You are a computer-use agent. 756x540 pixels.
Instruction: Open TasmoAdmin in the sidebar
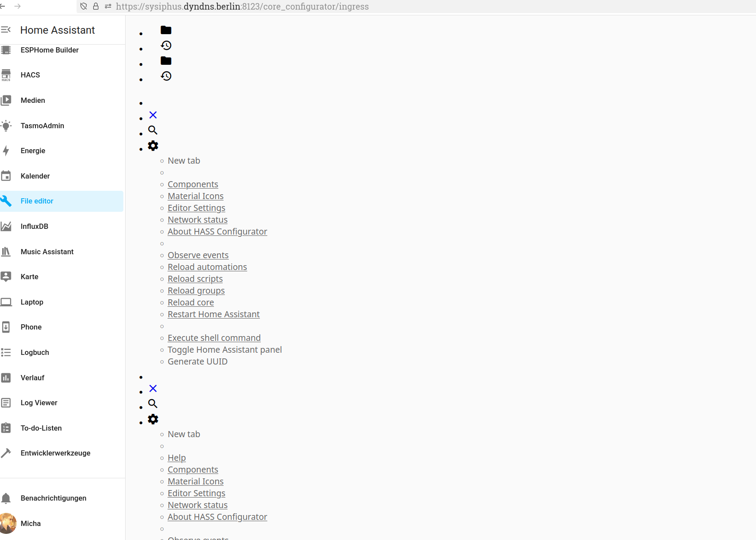pyautogui.click(x=62, y=126)
